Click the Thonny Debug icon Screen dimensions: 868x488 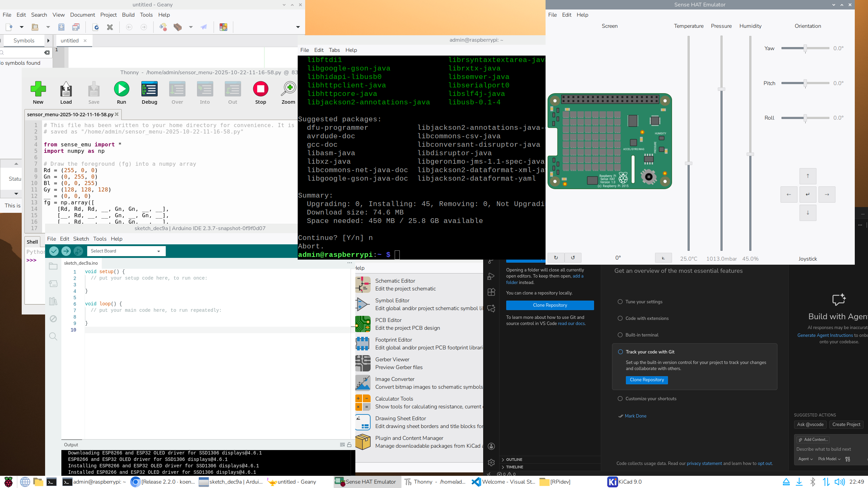[149, 89]
